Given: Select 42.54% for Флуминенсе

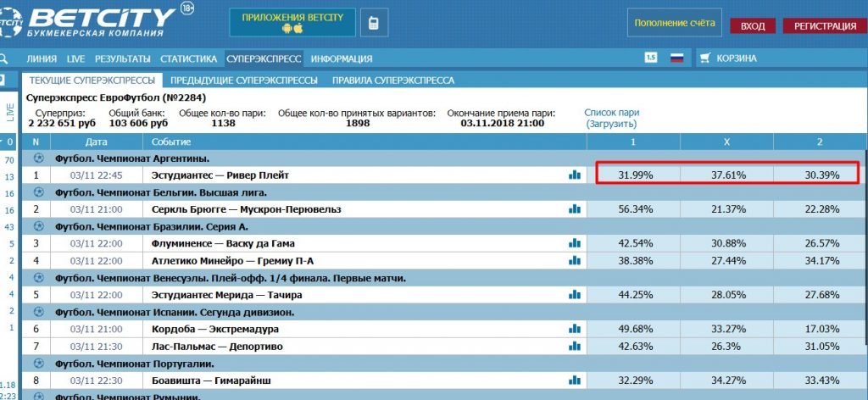Looking at the screenshot, I should point(636,243).
